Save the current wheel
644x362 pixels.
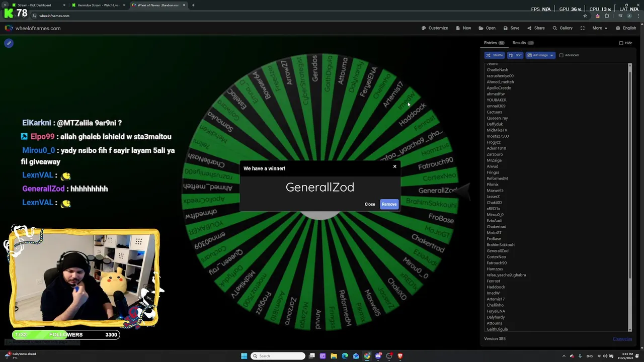511,28
